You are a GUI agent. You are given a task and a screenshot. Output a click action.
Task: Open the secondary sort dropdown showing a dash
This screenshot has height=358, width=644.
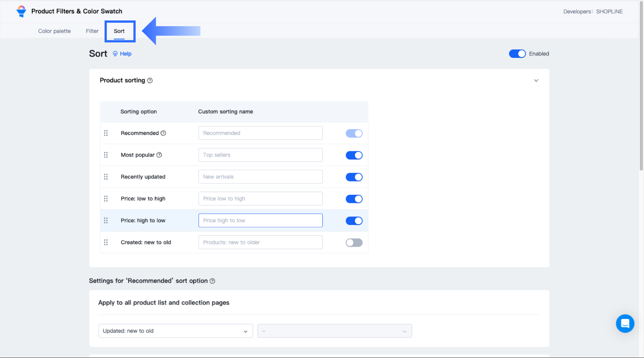[334, 331]
